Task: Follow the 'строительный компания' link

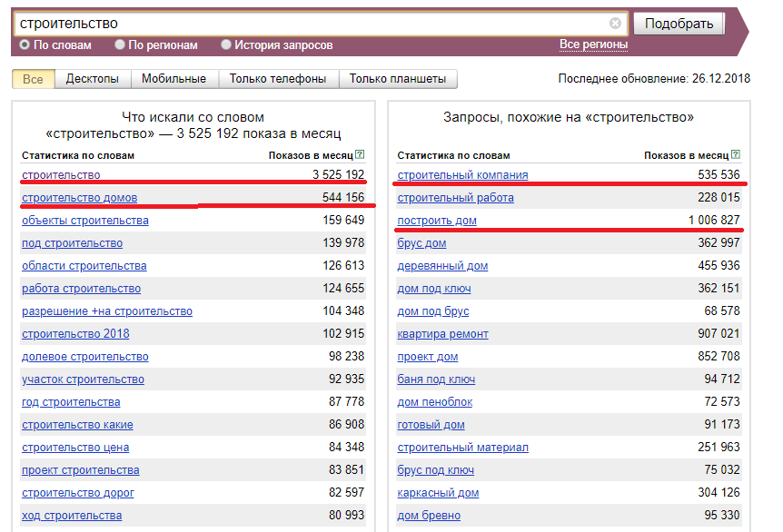Action: pos(462,175)
